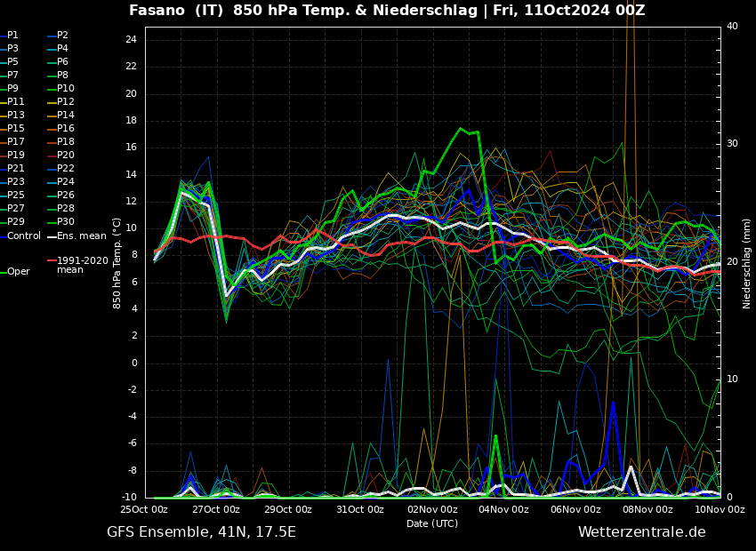This screenshot has width=756, height=551.
Task: Select the 1991-2020 mean legend entry
Action: click(x=83, y=265)
